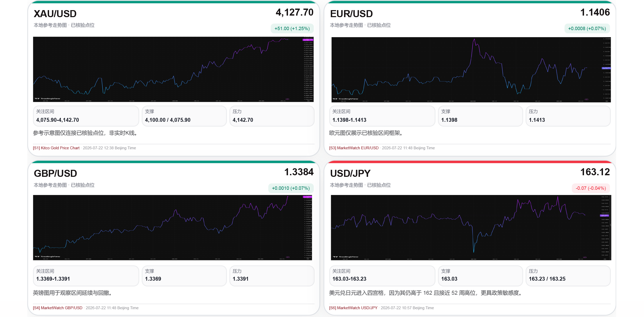Click purple circular marker icon in XAU/USD chart
644x317 pixels.
287,99
